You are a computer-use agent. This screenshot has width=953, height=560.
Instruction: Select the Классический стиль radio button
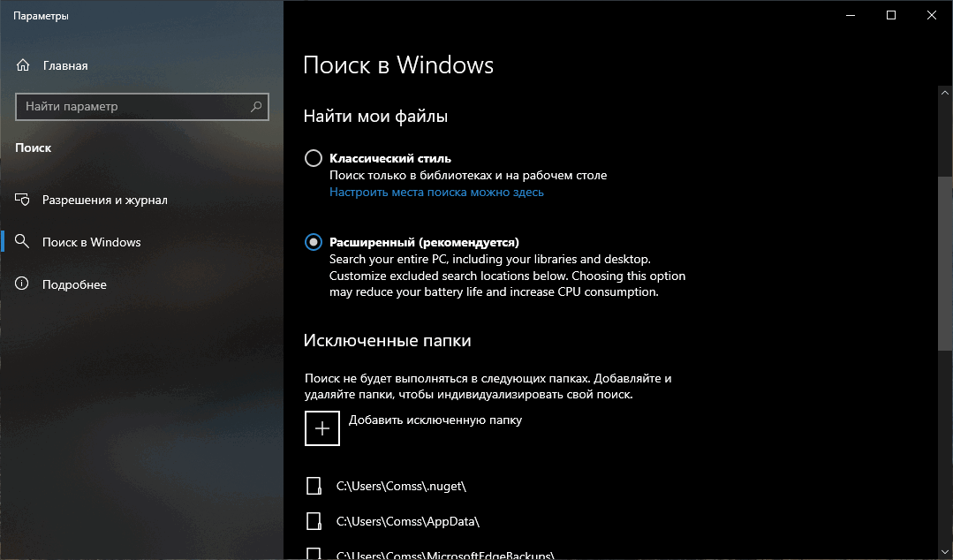tap(313, 158)
